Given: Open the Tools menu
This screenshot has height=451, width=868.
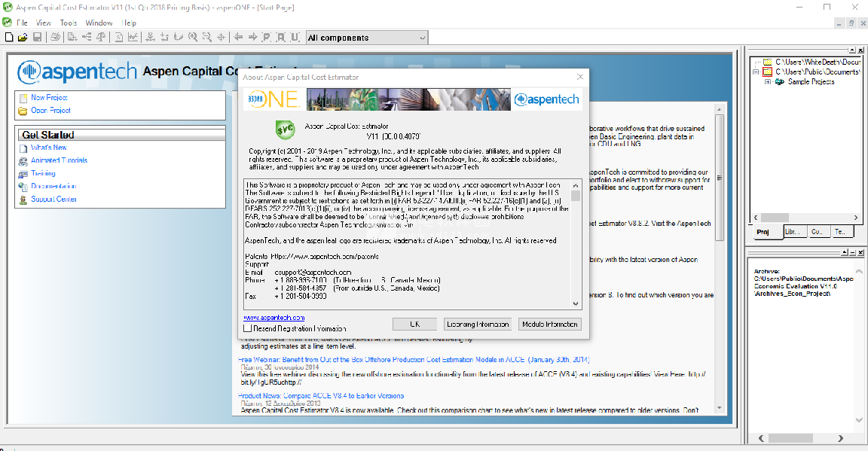Looking at the screenshot, I should 68,23.
